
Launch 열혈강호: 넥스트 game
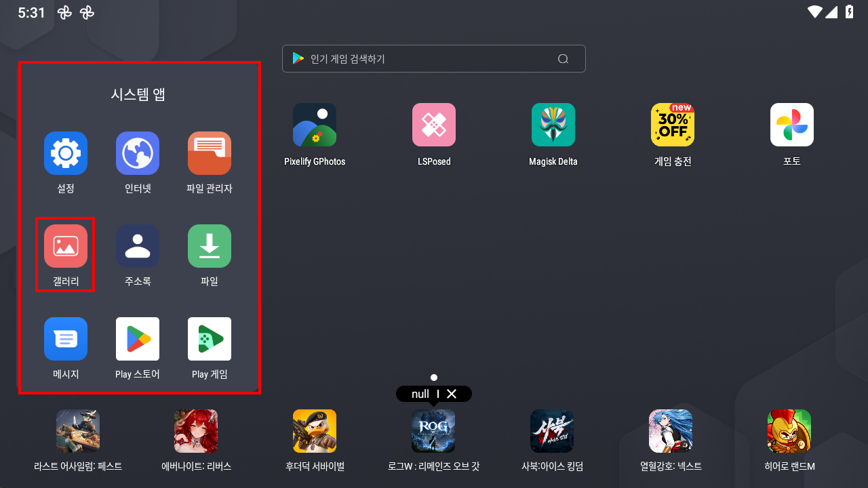click(671, 431)
